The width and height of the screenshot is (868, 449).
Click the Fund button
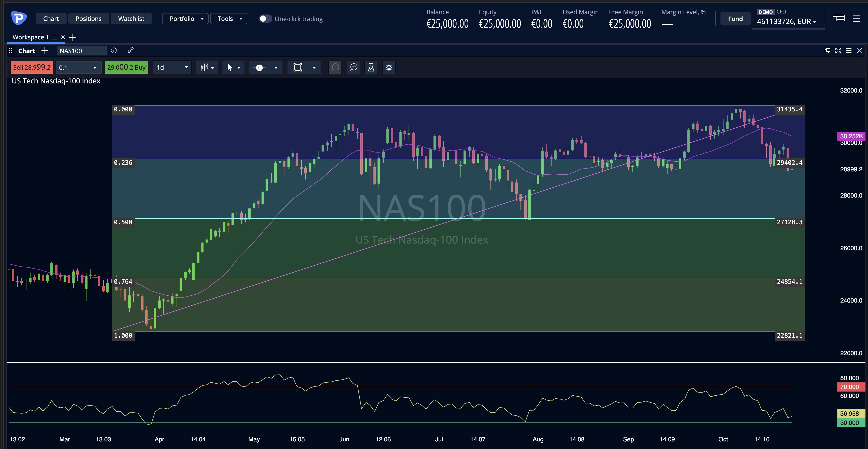tap(735, 19)
